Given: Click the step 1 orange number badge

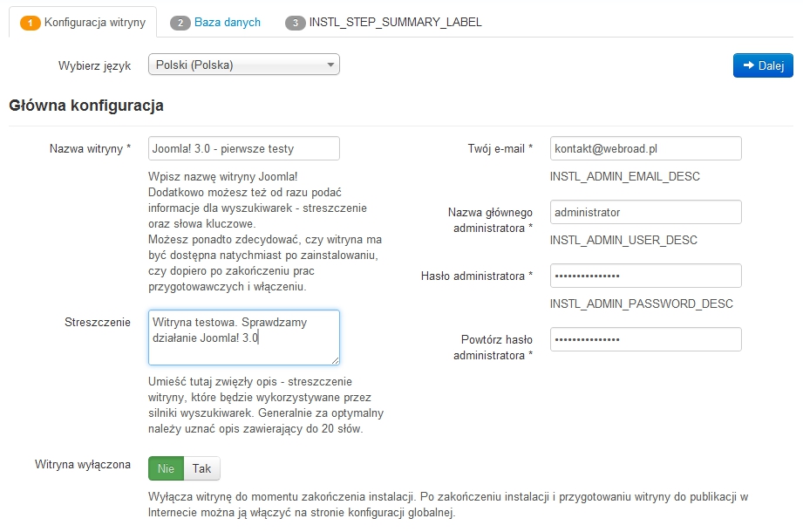Looking at the screenshot, I should tap(30, 23).
